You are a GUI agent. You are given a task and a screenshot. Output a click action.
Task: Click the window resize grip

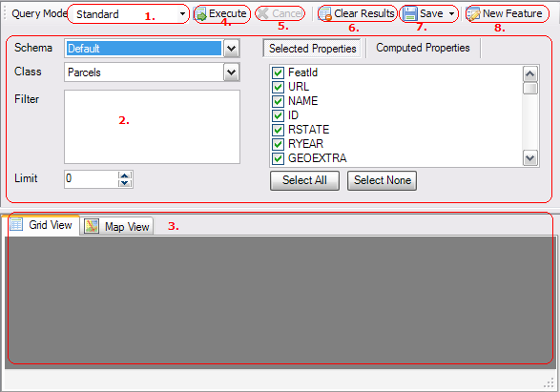click(x=549, y=382)
